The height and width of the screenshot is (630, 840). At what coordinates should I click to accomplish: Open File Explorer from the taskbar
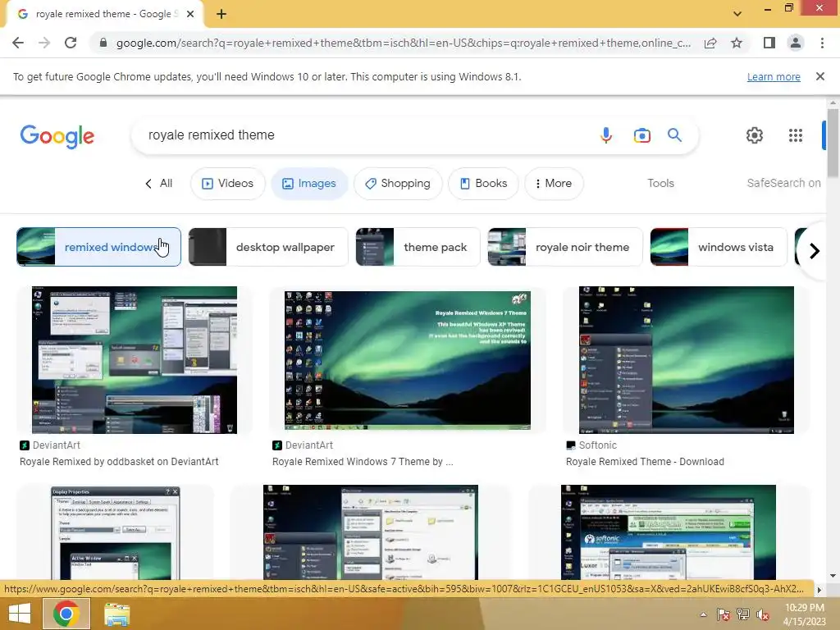pyautogui.click(x=116, y=614)
